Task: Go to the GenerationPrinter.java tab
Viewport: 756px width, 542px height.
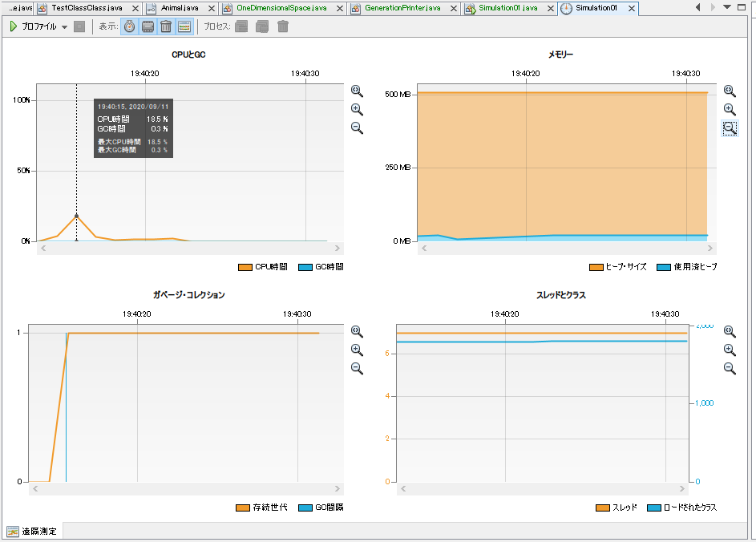Action: (x=402, y=8)
